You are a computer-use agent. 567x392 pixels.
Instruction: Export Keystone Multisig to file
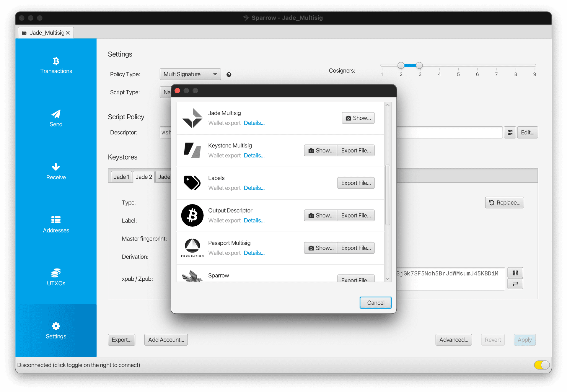(x=356, y=151)
